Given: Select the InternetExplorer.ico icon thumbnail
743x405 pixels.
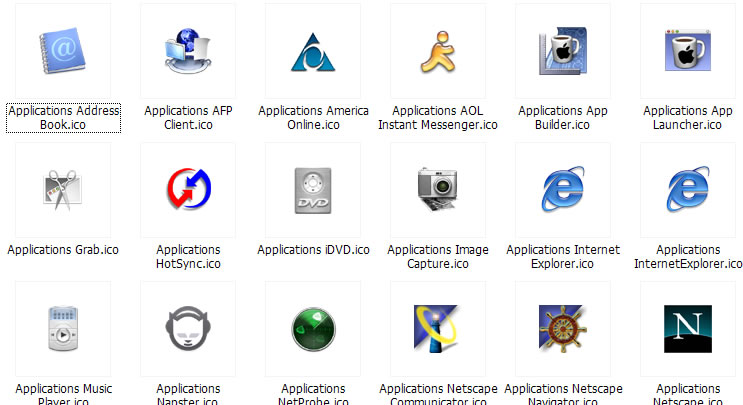Looking at the screenshot, I should (x=688, y=189).
